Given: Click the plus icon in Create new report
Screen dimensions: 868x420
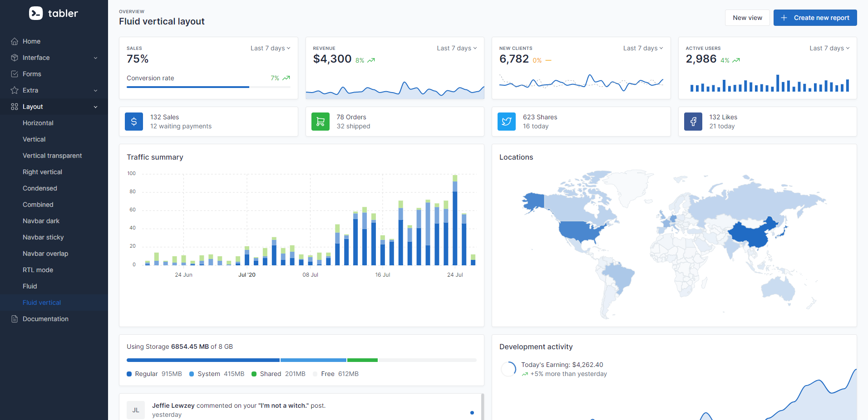Looking at the screenshot, I should [x=784, y=18].
